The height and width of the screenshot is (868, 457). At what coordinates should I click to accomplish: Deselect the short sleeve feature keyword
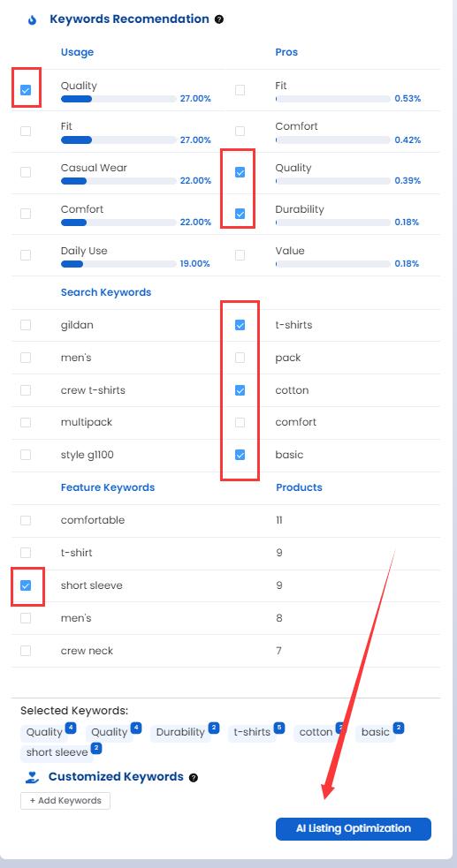tap(26, 585)
